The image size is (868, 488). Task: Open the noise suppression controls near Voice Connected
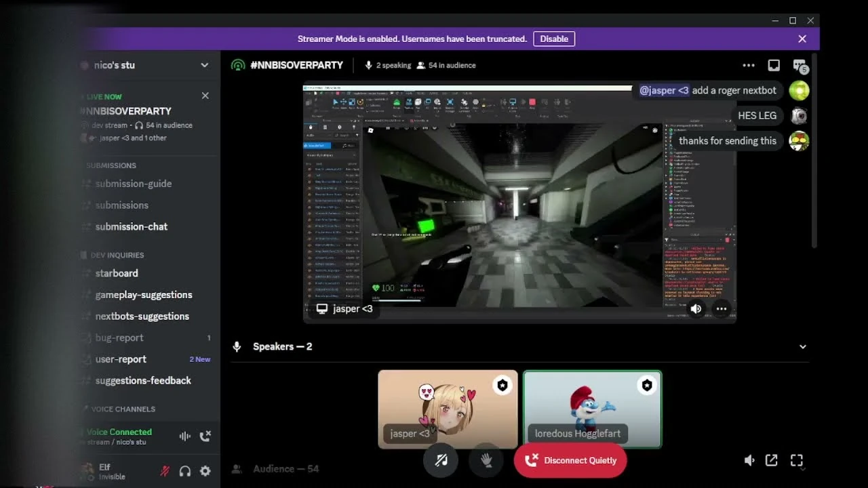click(x=184, y=436)
